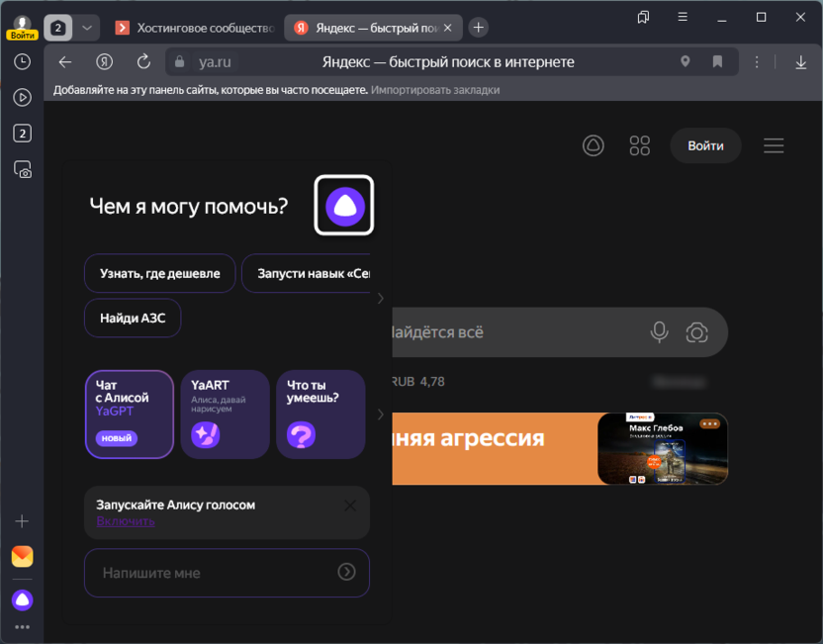
Task: Take a screenshot with the sidebar camera icon
Action: click(22, 169)
